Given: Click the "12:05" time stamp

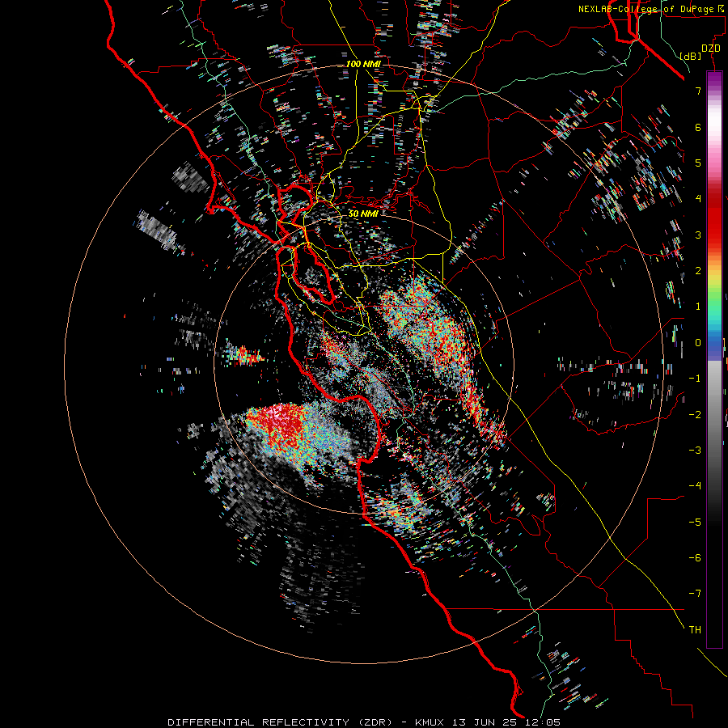Looking at the screenshot, I should coord(542,722).
